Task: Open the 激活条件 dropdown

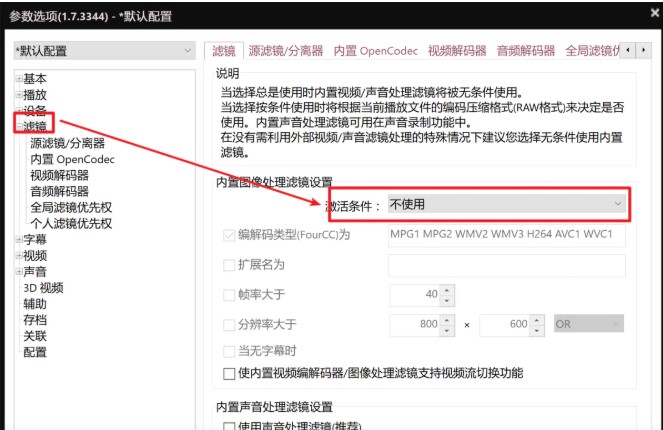Action: (507, 204)
